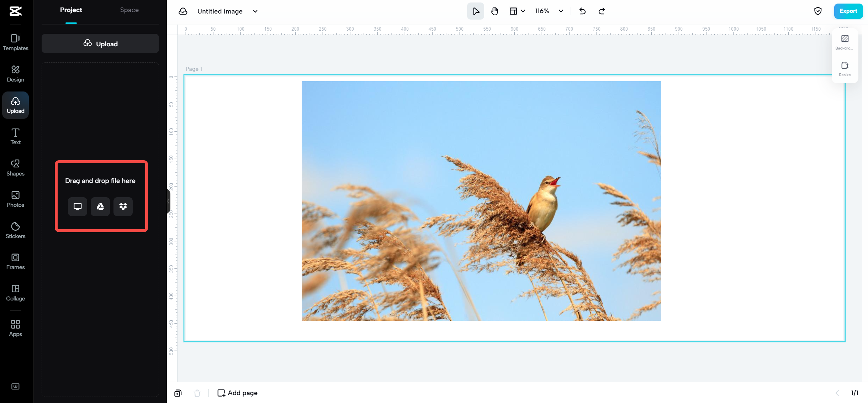
Task: Upload from computer icon
Action: click(78, 206)
